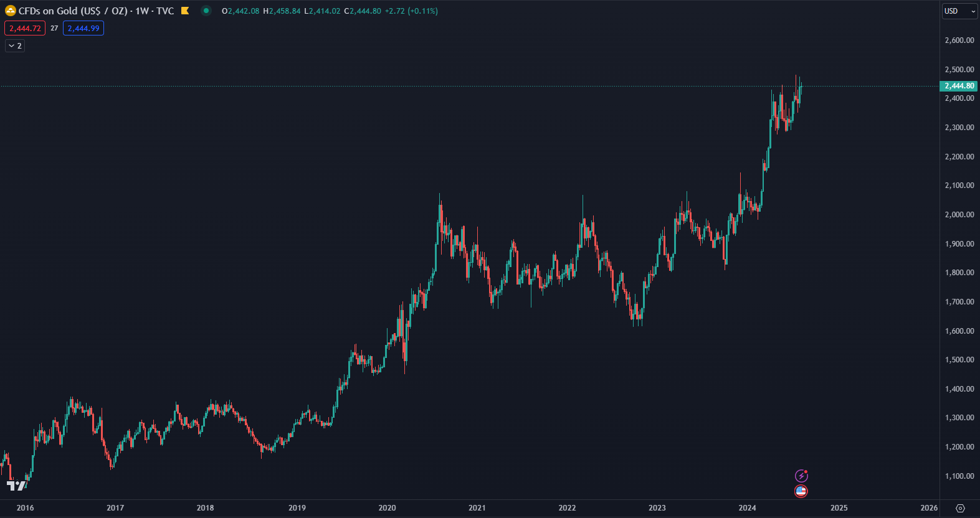This screenshot has height=518, width=980.
Task: Click the 1,700.00 price axis label
Action: [959, 302]
